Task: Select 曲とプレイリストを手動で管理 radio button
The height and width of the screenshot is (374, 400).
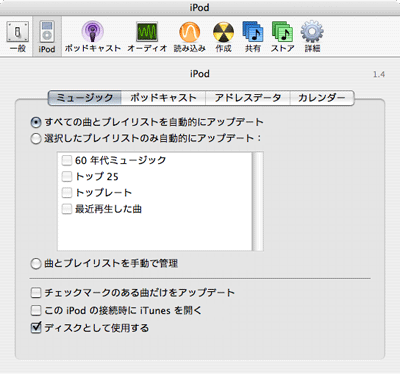Action: (x=36, y=264)
